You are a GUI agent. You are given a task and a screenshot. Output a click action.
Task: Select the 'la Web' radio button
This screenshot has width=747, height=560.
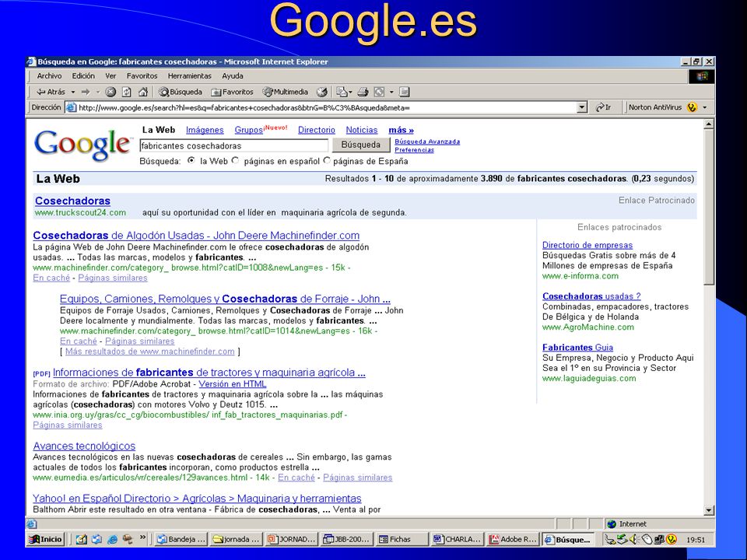click(x=191, y=160)
